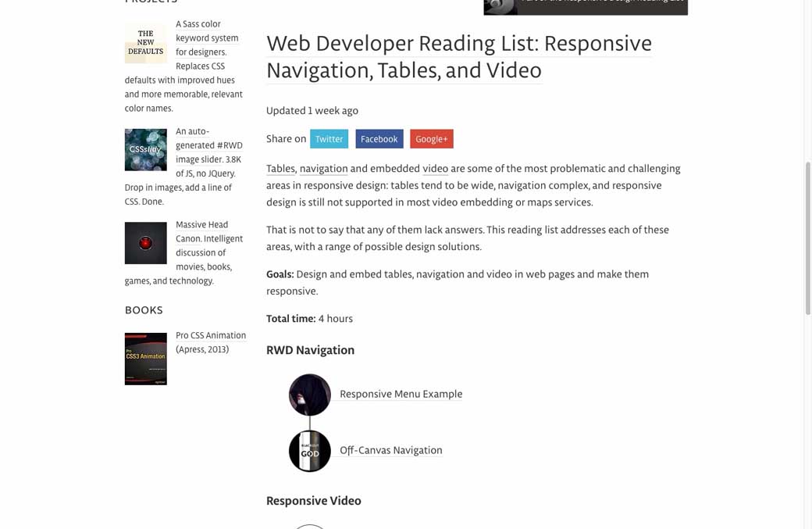
Task: Click the Off-Canvas Navigation circular icon
Action: point(310,451)
